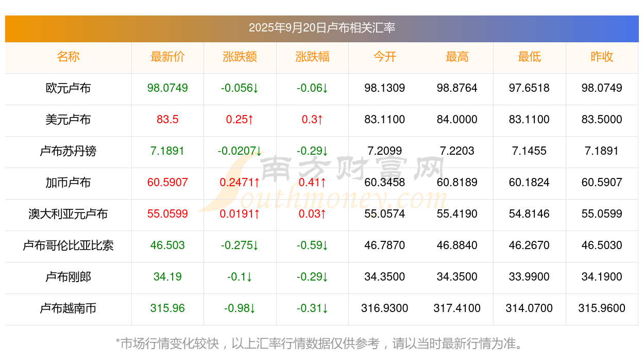Click low value 314.0700
This screenshot has height=360, width=644.
tap(530, 308)
